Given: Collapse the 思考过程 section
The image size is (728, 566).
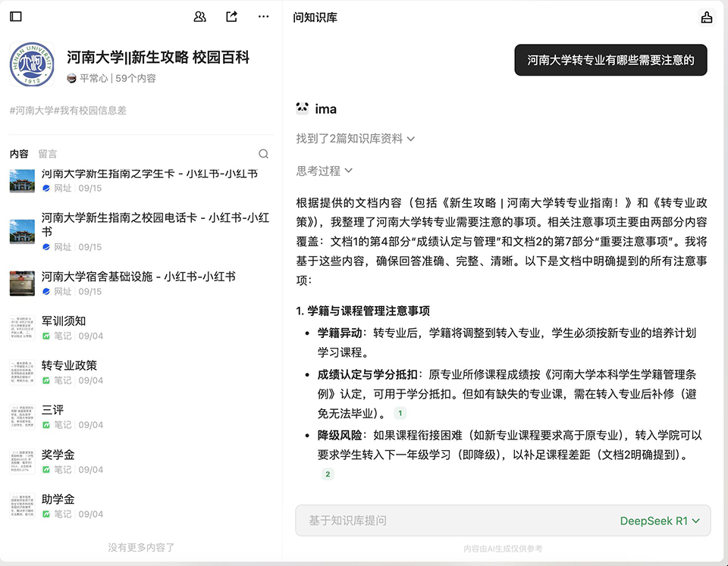Looking at the screenshot, I should (325, 171).
